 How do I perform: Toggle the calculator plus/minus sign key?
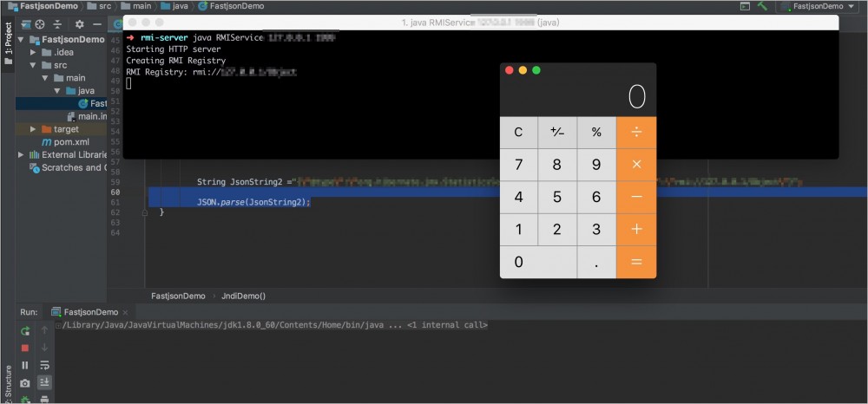(x=557, y=132)
